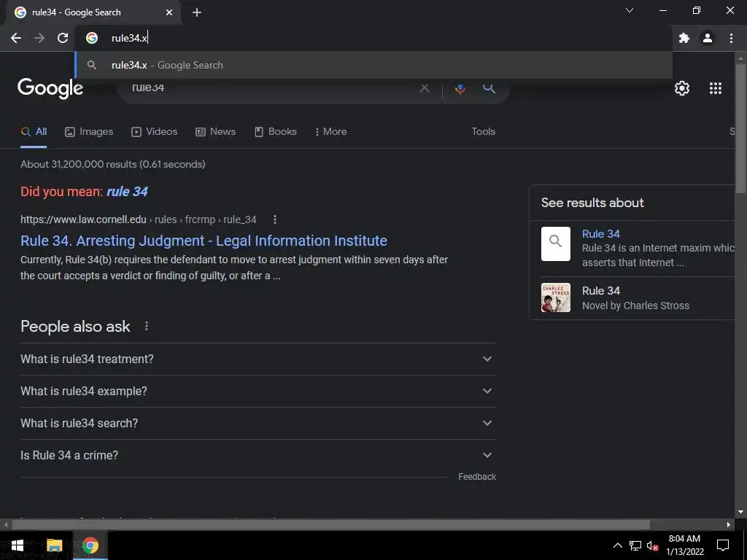747x560 pixels.
Task: Click the vertical page scrollbar
Action: pos(740,128)
